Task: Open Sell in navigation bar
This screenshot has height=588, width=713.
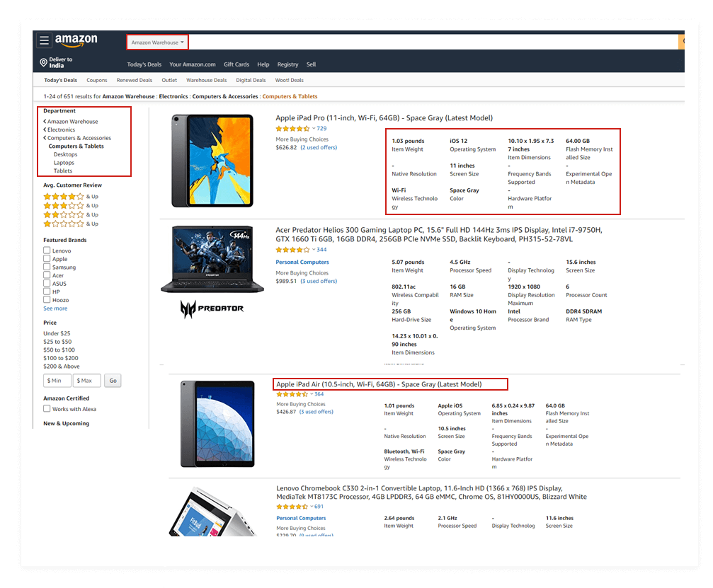Action: click(311, 64)
